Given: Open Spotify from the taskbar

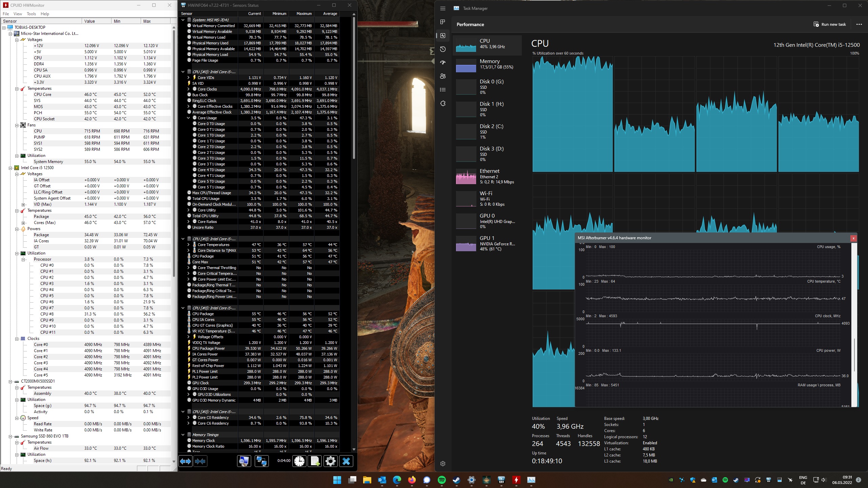Looking at the screenshot, I should point(442,480).
